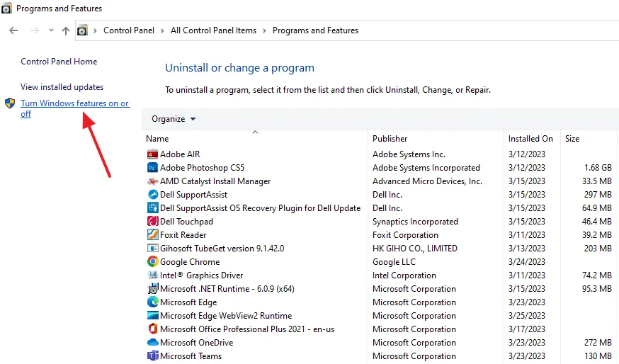Click the Programs and Features breadcrumb
Viewport: 619px width, 364px height.
315,30
